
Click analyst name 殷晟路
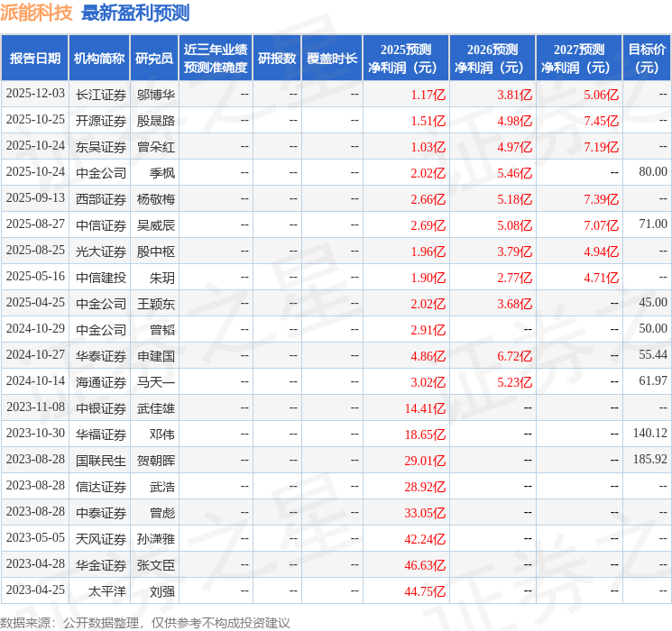pyautogui.click(x=155, y=120)
